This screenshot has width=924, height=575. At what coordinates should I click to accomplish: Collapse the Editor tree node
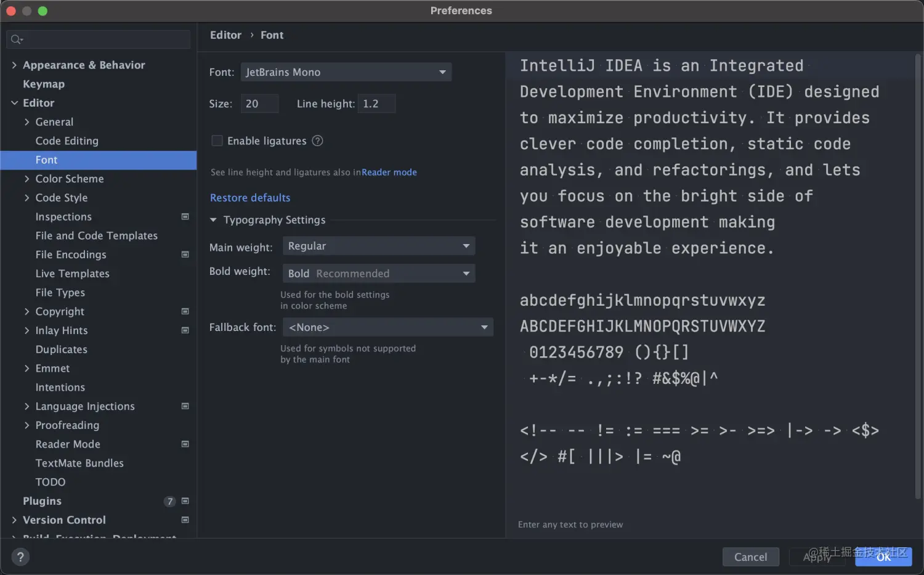[14, 103]
